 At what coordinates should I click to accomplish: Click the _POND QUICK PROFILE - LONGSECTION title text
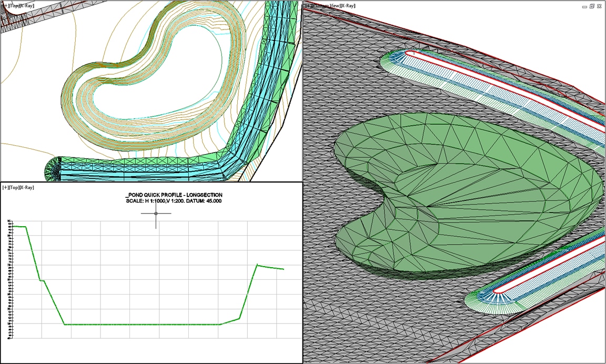pos(174,195)
